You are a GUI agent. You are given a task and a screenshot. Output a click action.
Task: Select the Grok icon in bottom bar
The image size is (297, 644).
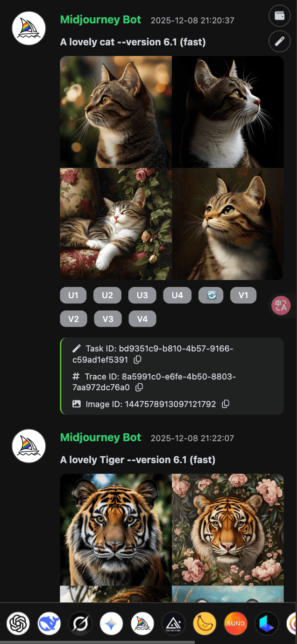80,623
